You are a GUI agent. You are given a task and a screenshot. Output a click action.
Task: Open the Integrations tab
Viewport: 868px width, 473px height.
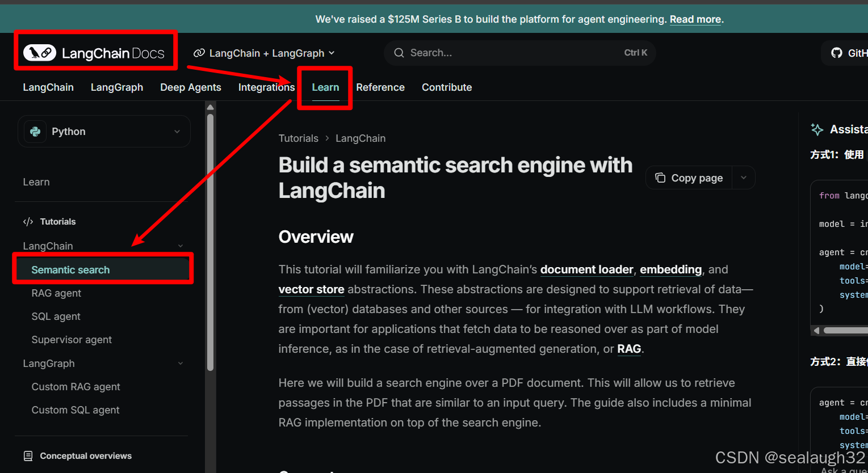click(266, 87)
